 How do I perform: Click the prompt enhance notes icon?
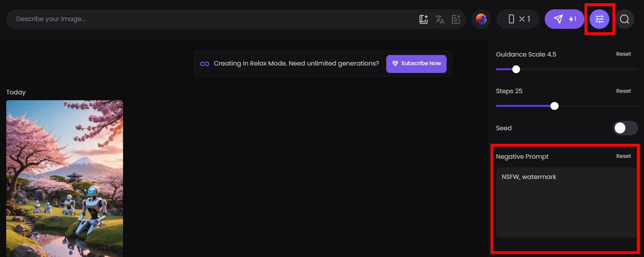[456, 19]
